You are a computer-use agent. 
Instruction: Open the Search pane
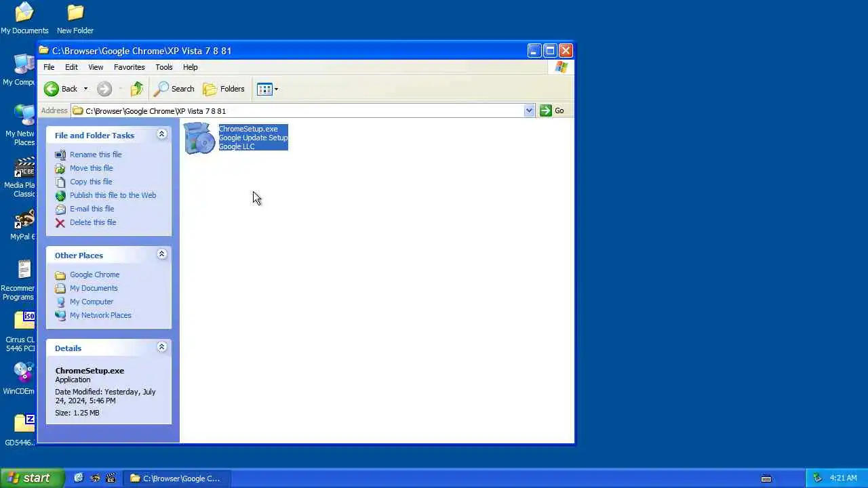pos(175,89)
